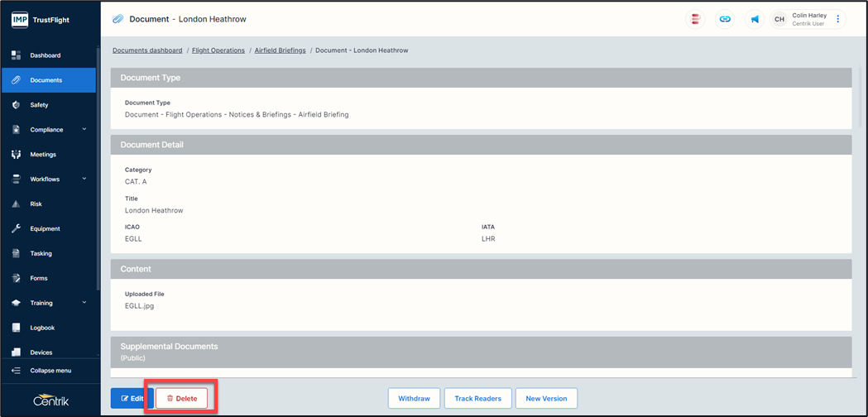Click the blue link chain header icon
The image size is (868, 417).
coord(725,19)
